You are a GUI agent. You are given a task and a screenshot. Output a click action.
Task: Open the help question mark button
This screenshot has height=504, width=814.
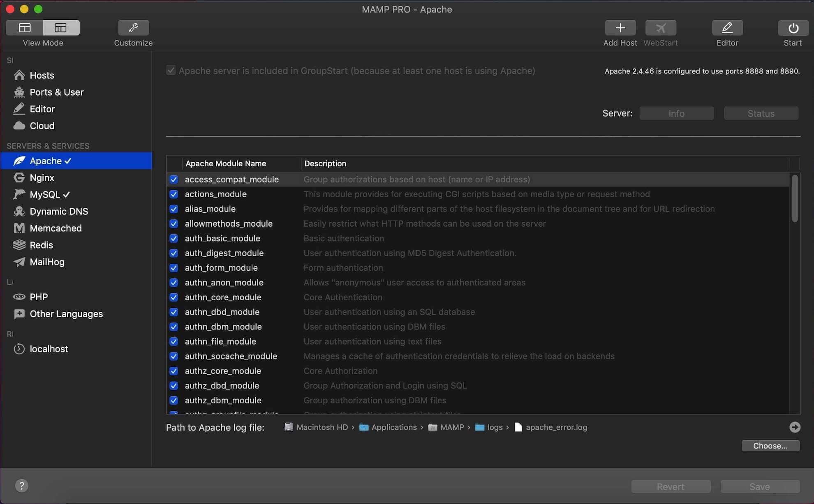click(22, 486)
